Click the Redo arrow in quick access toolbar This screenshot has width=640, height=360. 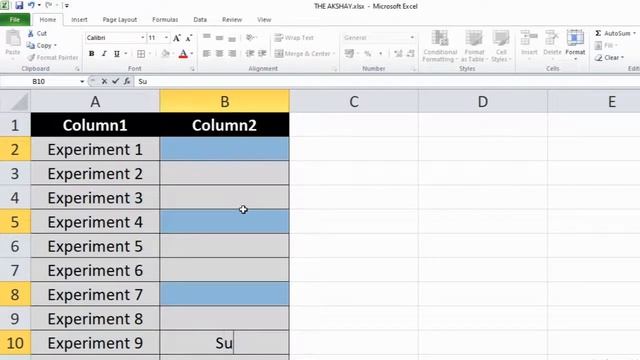click(49, 6)
